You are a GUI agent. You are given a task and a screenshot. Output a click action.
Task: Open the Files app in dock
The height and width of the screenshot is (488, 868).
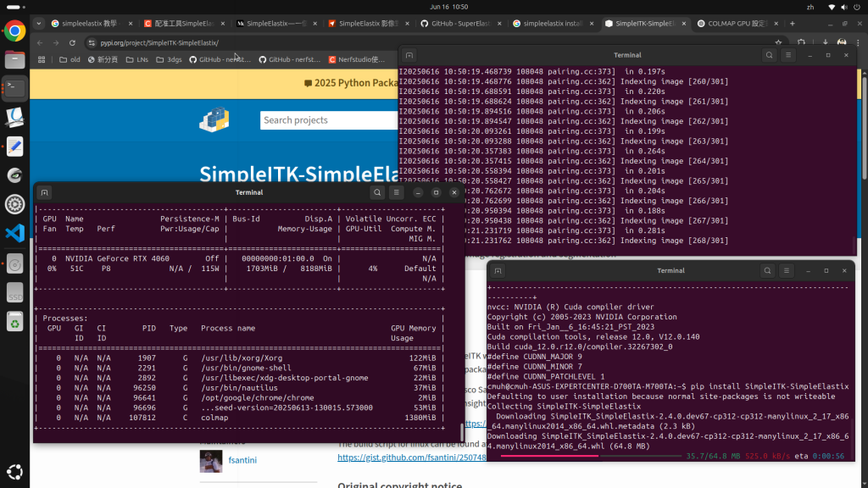click(14, 59)
